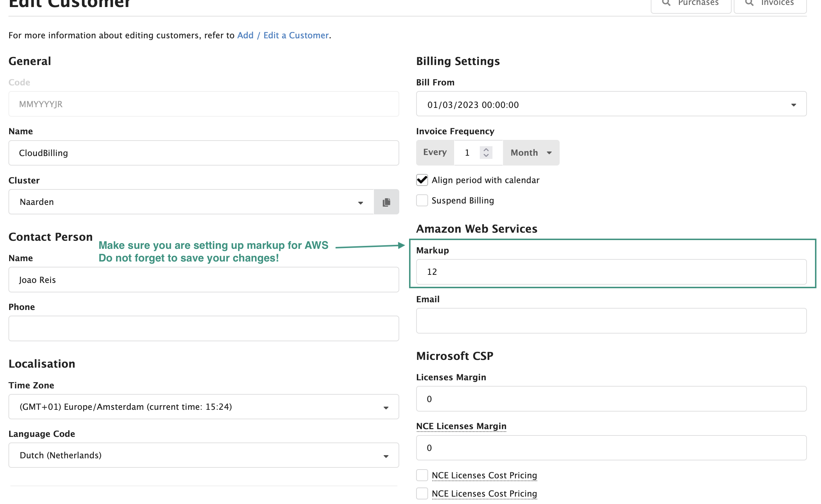Open the Language Code dropdown
The width and height of the screenshot is (821, 504).
(x=386, y=455)
